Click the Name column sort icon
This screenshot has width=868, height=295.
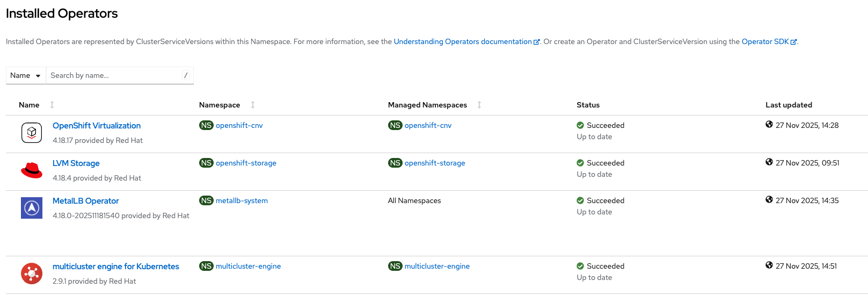tap(52, 105)
